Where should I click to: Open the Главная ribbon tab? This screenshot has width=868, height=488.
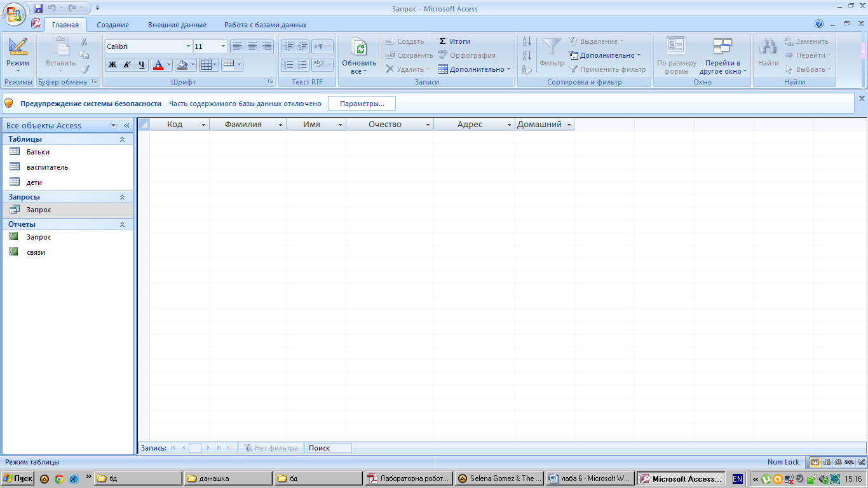(65, 25)
